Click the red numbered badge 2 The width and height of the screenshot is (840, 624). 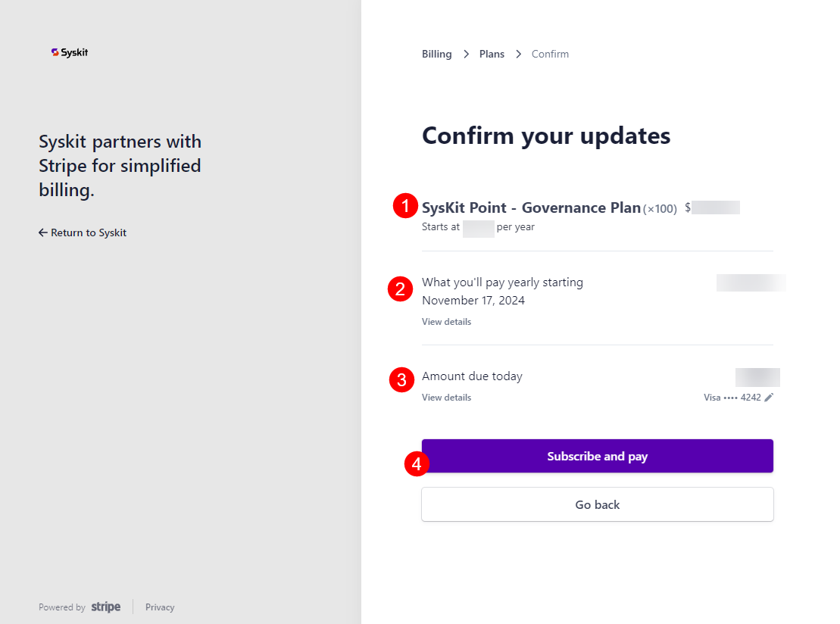point(400,289)
